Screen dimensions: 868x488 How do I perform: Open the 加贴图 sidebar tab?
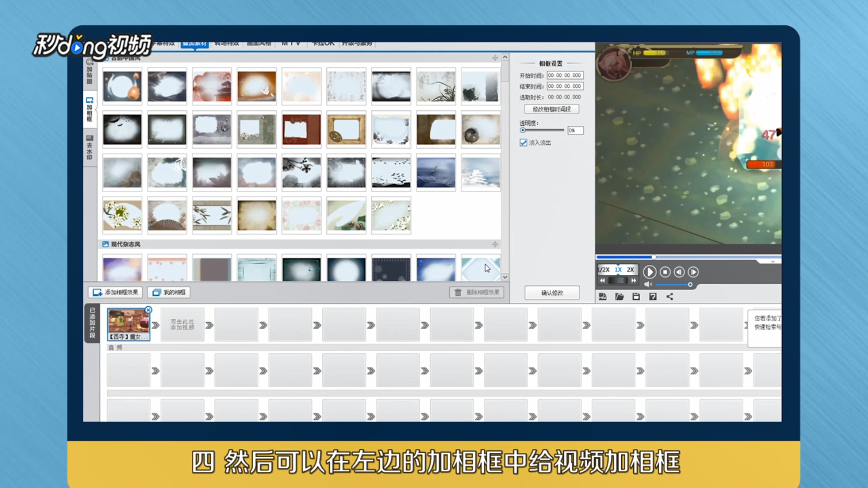90,72
